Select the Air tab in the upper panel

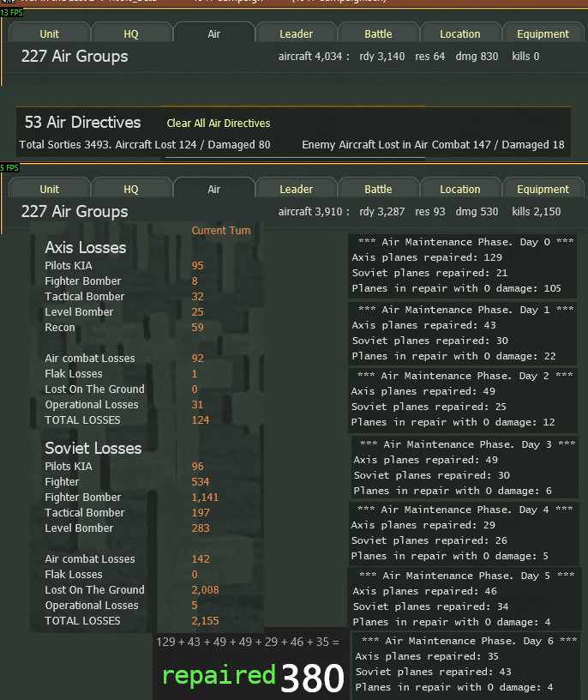[213, 33]
